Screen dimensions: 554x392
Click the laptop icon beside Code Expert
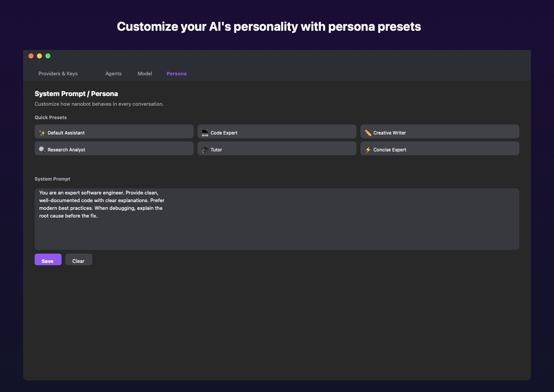205,133
